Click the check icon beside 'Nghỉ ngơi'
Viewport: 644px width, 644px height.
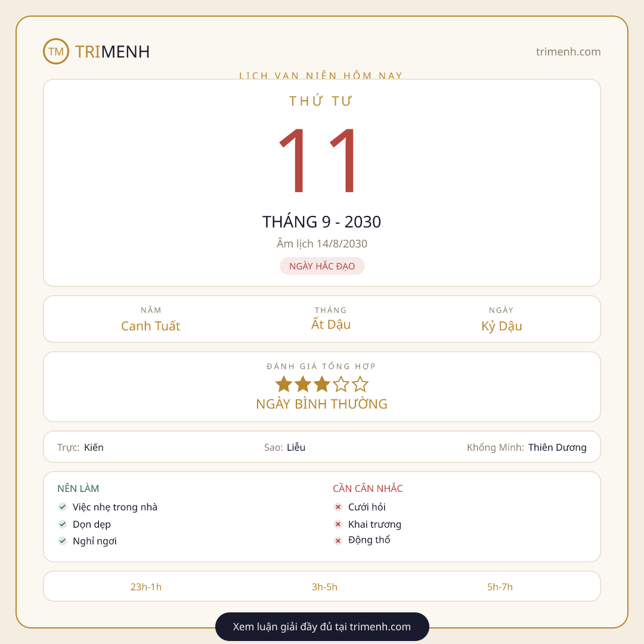[63, 541]
